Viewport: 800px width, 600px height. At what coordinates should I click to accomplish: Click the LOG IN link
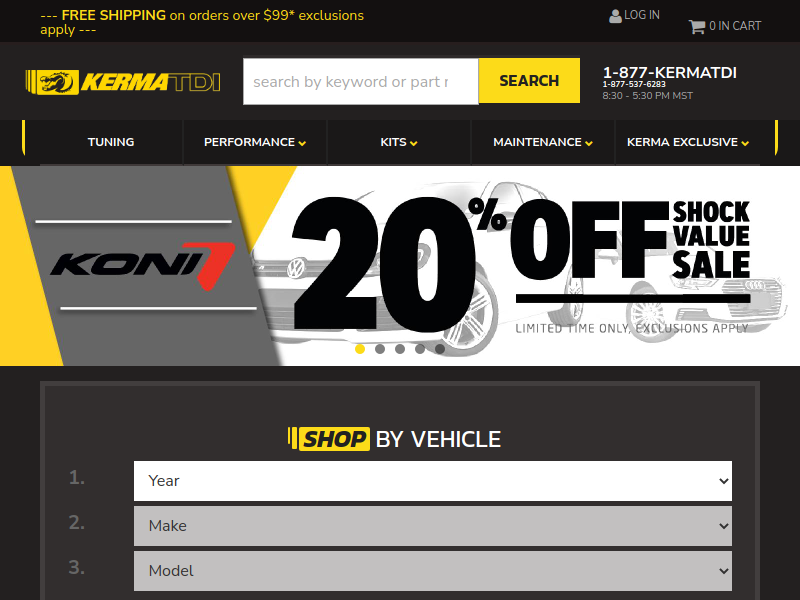(642, 15)
